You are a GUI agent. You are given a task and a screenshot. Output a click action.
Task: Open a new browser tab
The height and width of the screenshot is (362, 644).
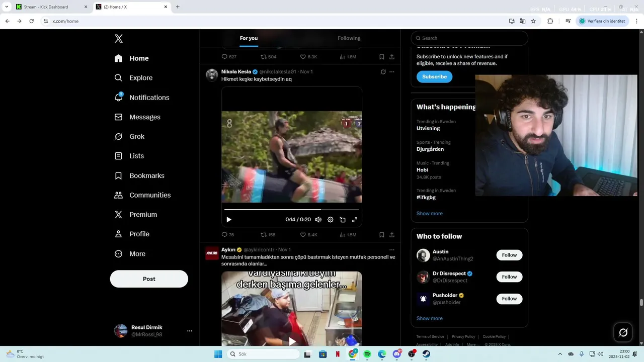coord(178,7)
